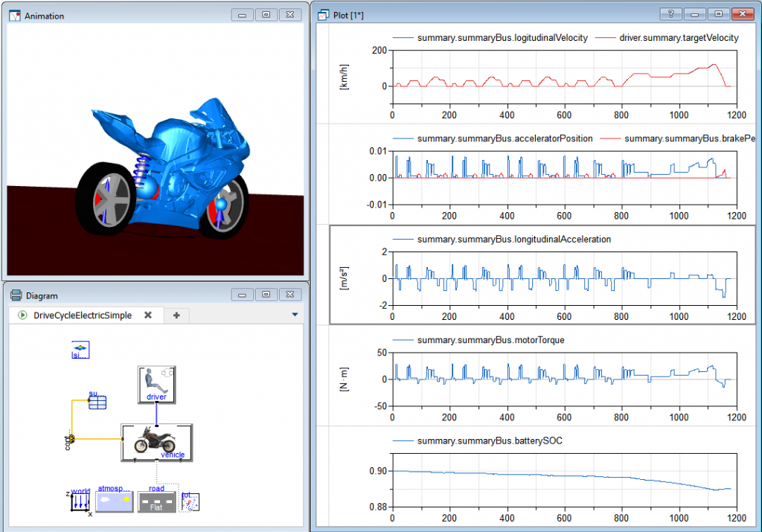Click the scatter plot block beside road

tap(190, 502)
